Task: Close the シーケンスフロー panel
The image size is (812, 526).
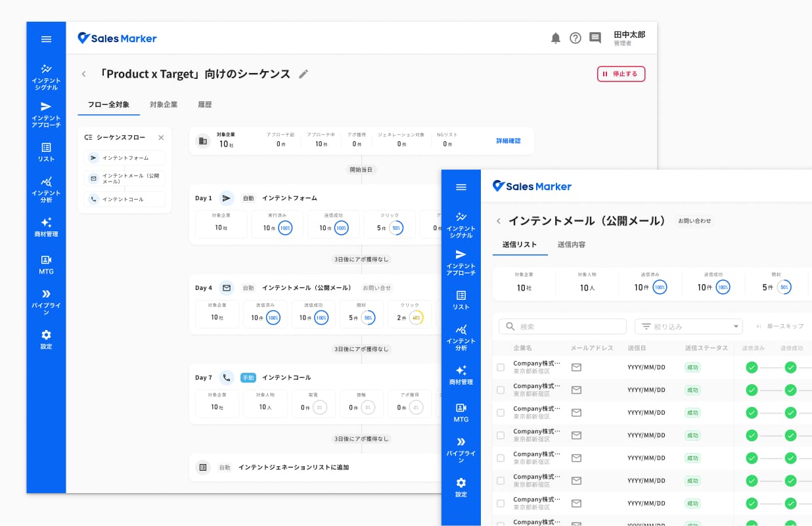Action: click(x=161, y=137)
